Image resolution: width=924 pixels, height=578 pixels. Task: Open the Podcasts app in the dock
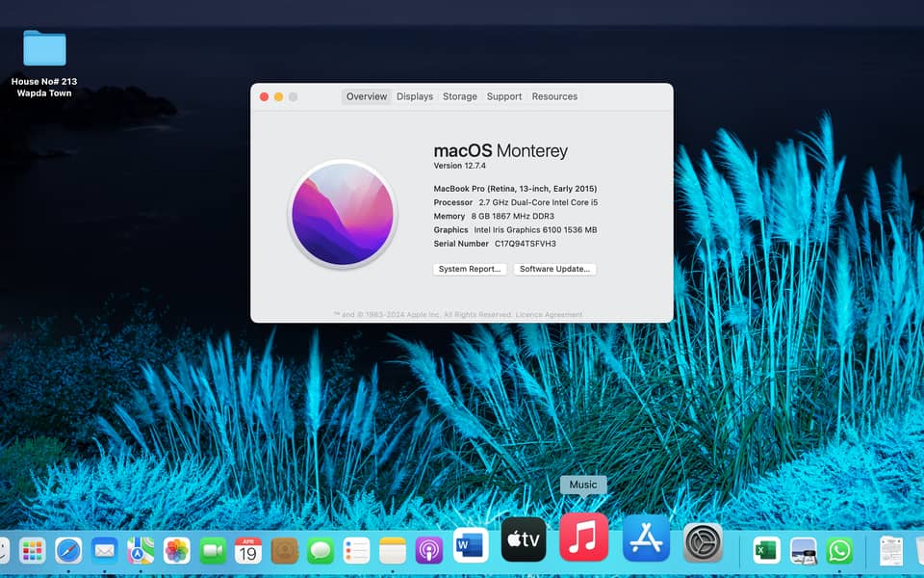429,551
